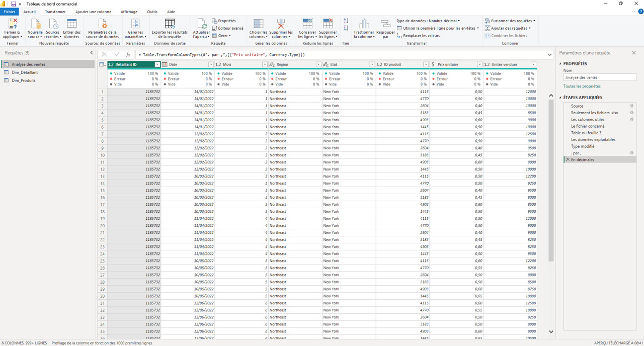Click the query Nom input field
The image size is (644, 346).
[599, 78]
